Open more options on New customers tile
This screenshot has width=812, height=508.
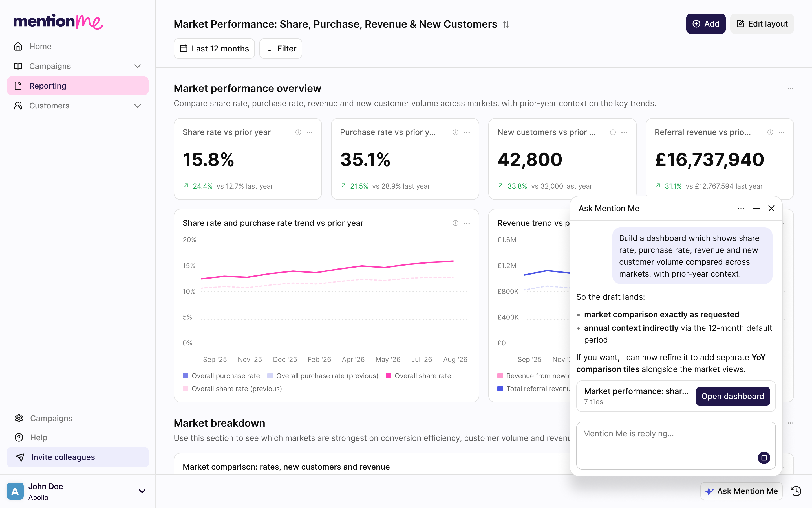click(624, 132)
